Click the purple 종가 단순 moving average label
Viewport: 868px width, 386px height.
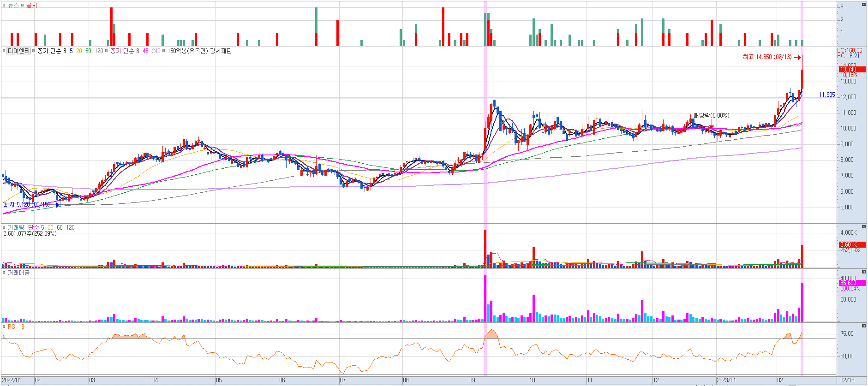pyautogui.click(x=122, y=51)
